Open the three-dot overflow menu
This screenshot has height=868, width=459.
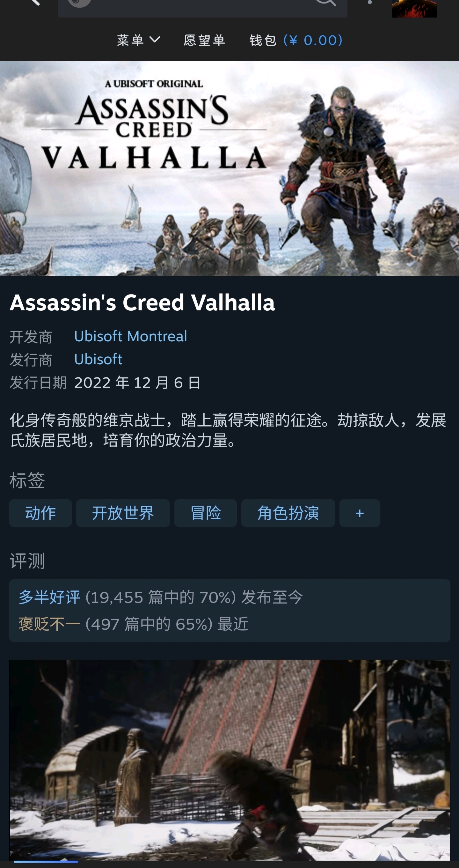(x=370, y=2)
